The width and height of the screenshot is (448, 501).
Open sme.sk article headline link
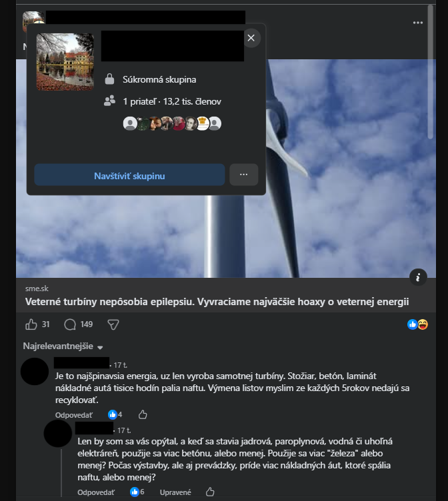[217, 302]
